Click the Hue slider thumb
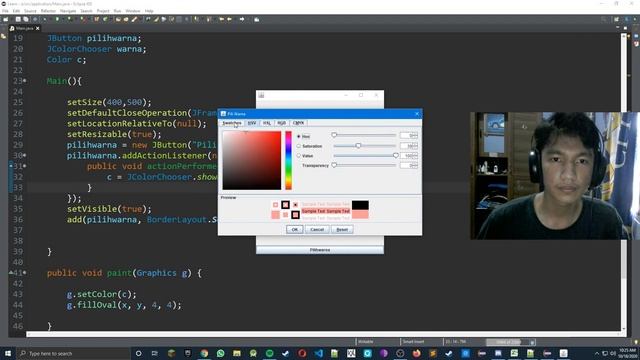Image resolution: width=640 pixels, height=360 pixels. tap(334, 135)
